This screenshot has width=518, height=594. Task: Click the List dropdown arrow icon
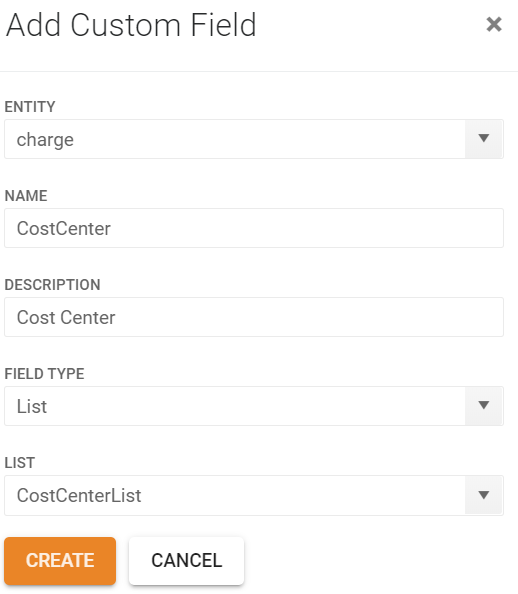[484, 495]
